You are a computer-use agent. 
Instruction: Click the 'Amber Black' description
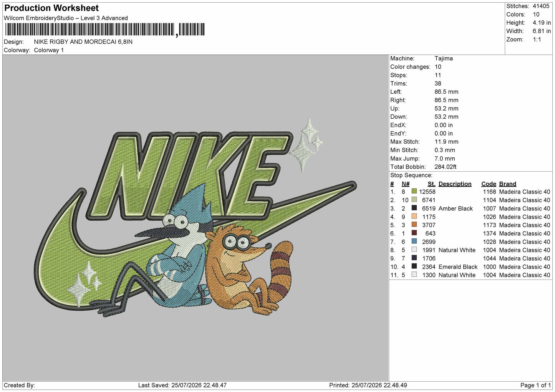(x=456, y=208)
